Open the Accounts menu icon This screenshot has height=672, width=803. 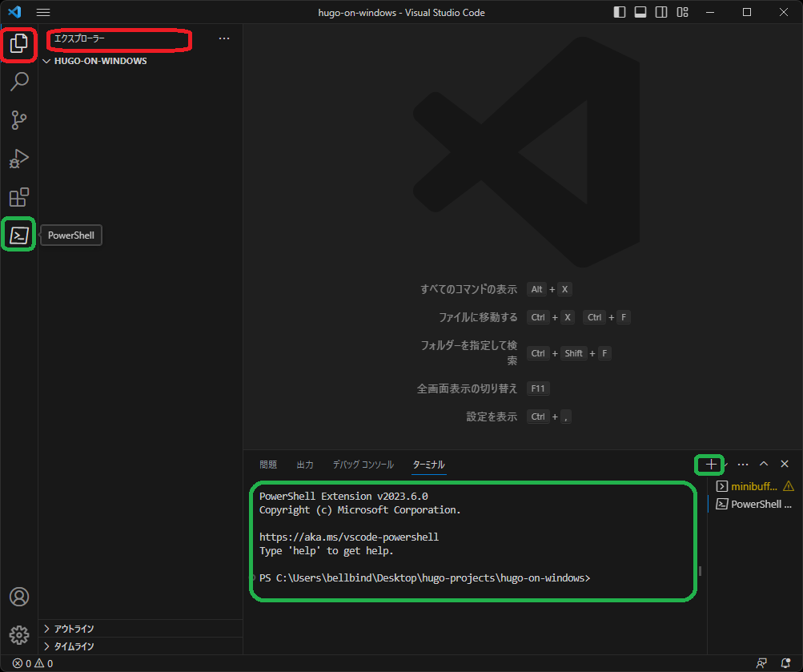(19, 597)
